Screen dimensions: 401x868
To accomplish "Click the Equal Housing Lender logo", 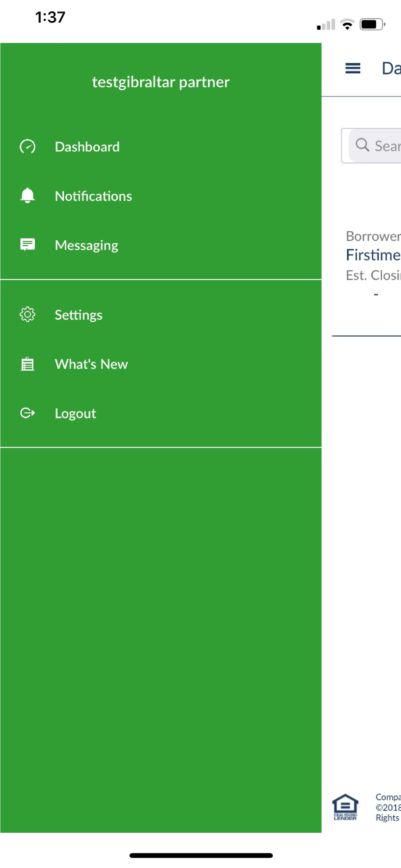I will [345, 807].
